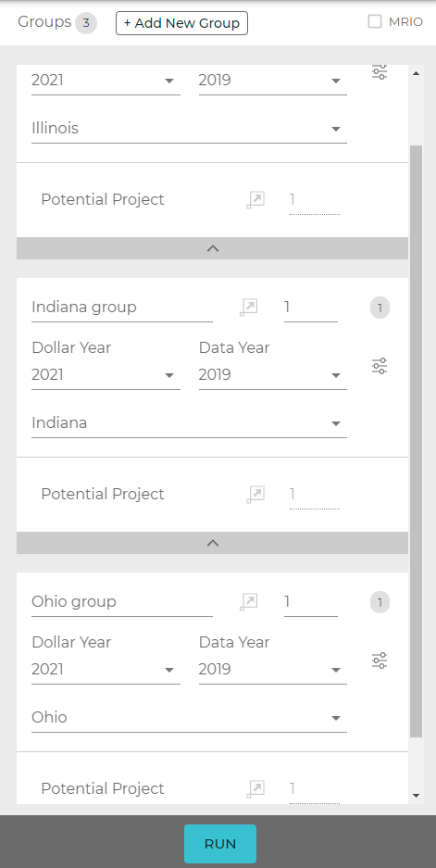Screen dimensions: 436x868
Task: Click scale icon next to Ohio group name
Action: (x=249, y=602)
